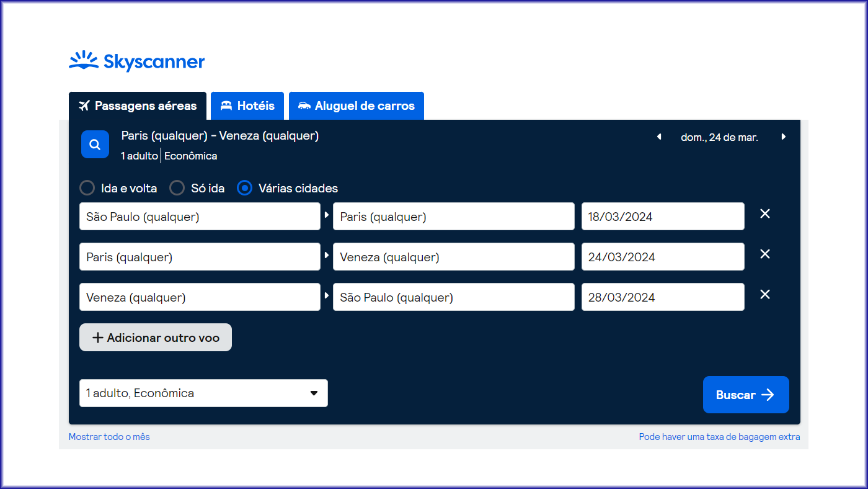Screen dimensions: 868x489
Task: Select the Várias cidades option
Action: [x=245, y=188]
